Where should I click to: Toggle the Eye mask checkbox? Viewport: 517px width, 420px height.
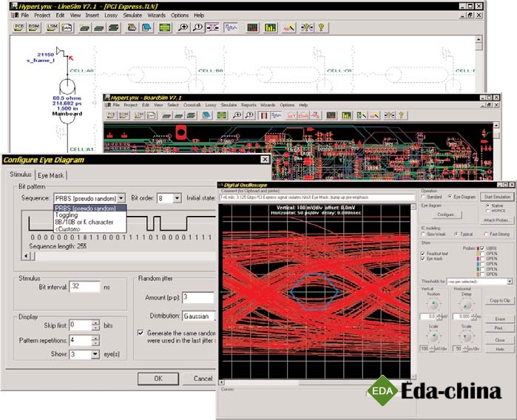tap(423, 259)
